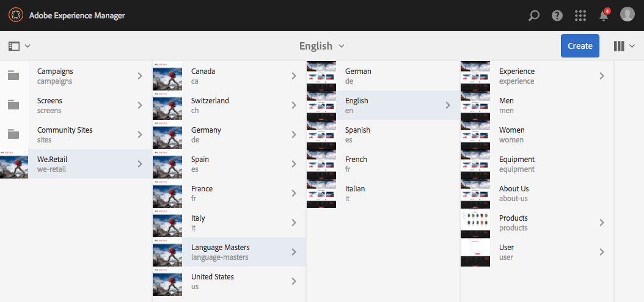Expand the United States chevron

pos(294,281)
